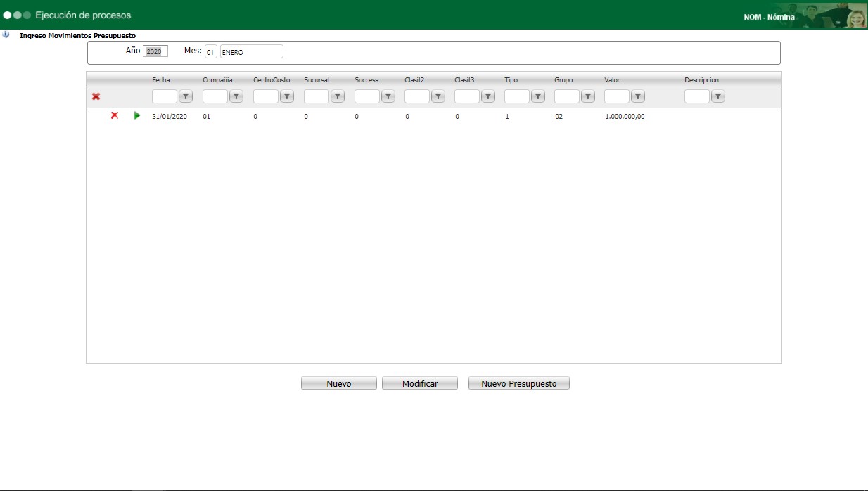This screenshot has width=868, height=491.
Task: Click the user photo in the header banner
Action: pyautogui.click(x=857, y=17)
